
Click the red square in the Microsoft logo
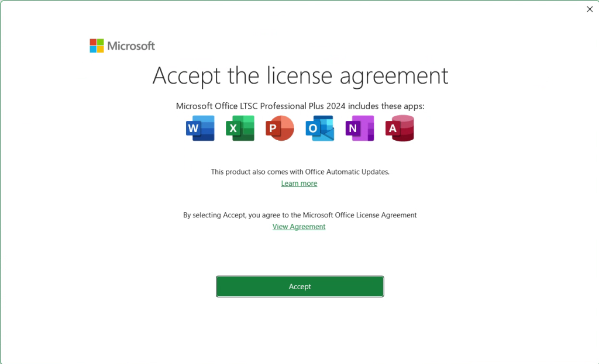point(94,42)
